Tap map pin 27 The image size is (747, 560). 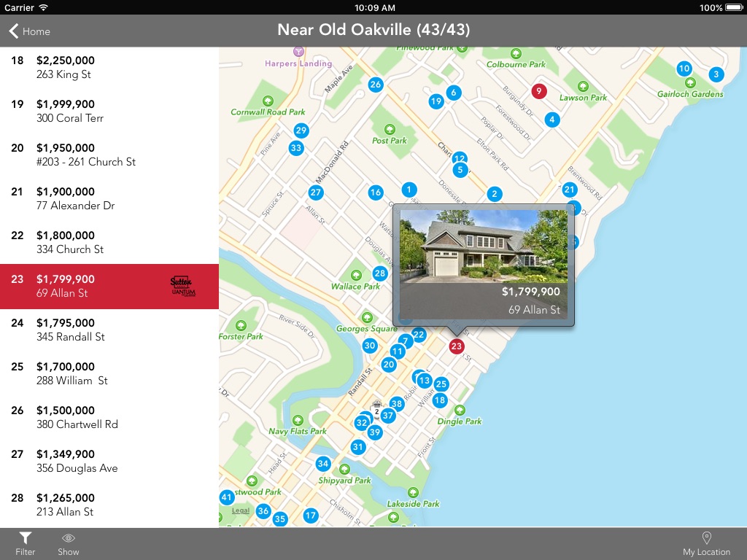click(x=315, y=192)
